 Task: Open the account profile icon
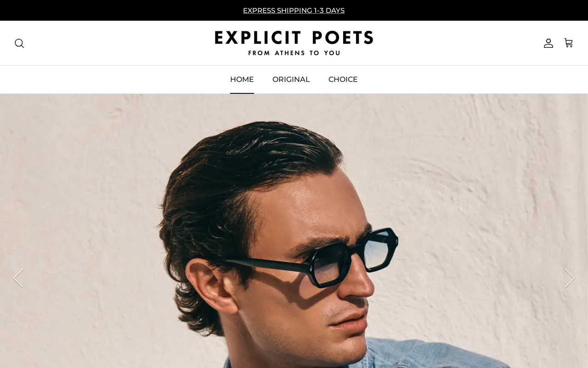click(548, 43)
